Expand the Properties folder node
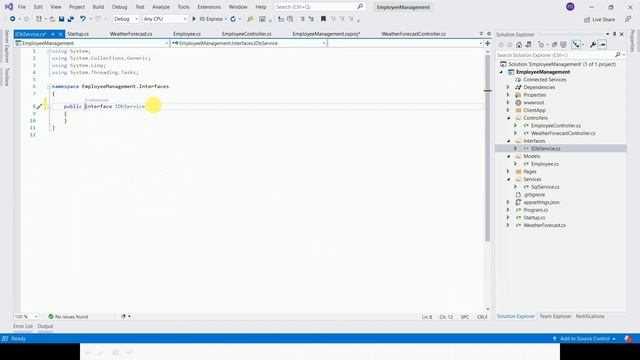 [508, 95]
